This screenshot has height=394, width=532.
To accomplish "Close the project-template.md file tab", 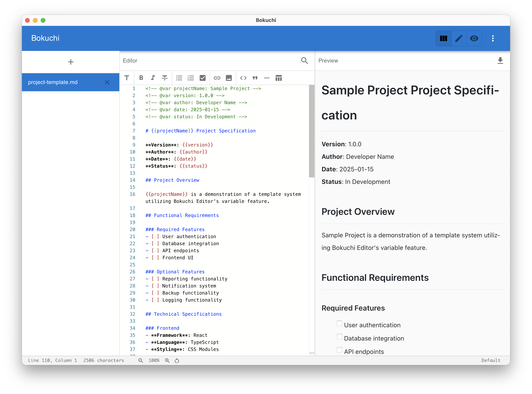I will [x=107, y=82].
